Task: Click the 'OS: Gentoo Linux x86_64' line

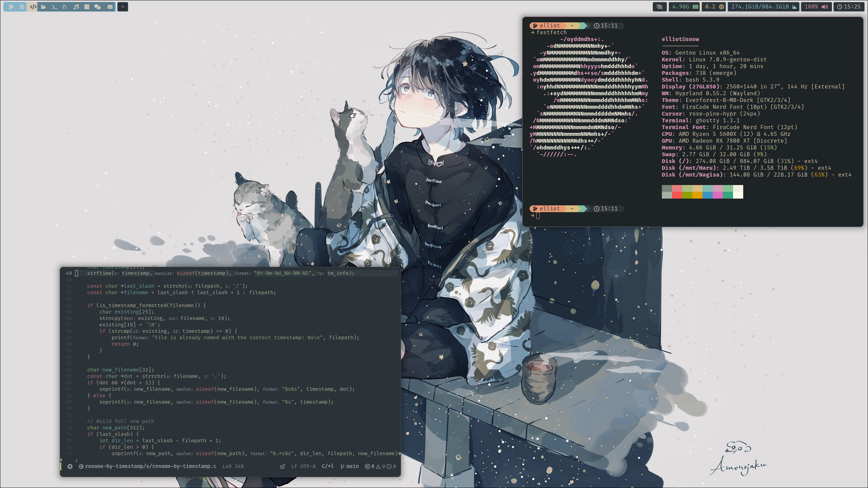Action: click(x=701, y=53)
